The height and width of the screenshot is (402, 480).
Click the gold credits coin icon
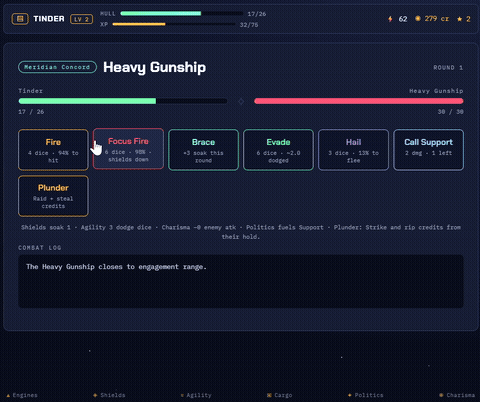coord(418,19)
